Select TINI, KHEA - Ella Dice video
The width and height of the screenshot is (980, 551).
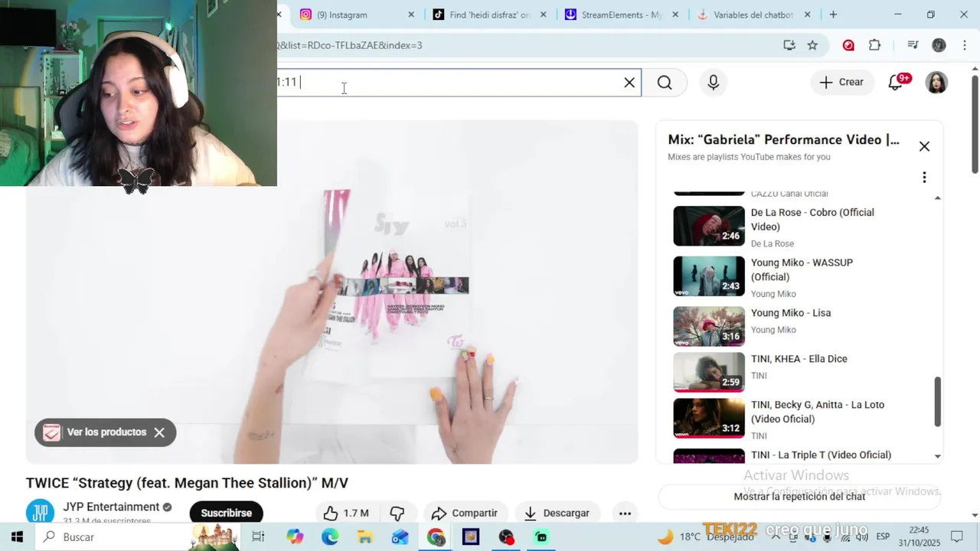(x=799, y=372)
